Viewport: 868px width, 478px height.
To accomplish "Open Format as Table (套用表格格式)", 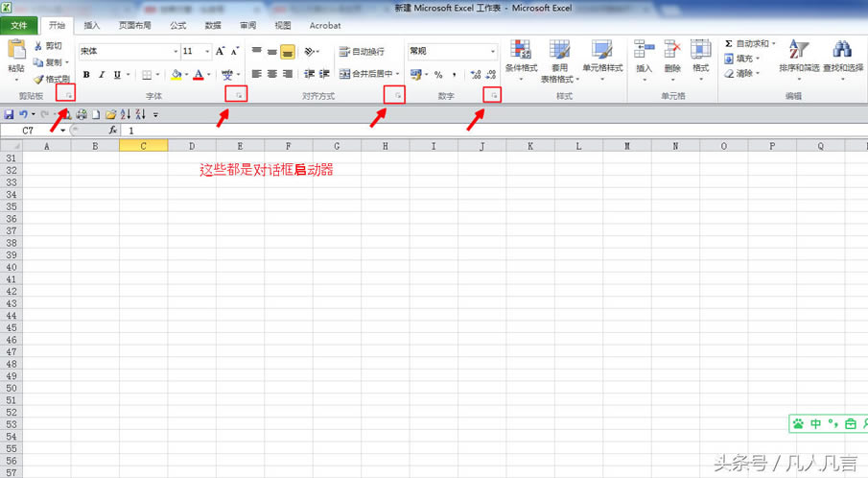I will [x=560, y=60].
